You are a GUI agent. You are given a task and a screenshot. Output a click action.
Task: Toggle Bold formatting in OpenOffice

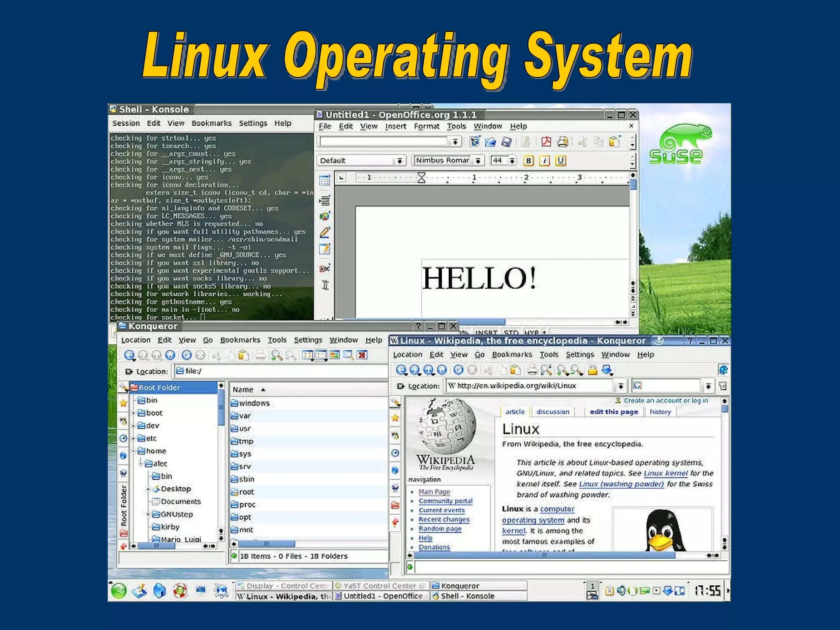[529, 161]
